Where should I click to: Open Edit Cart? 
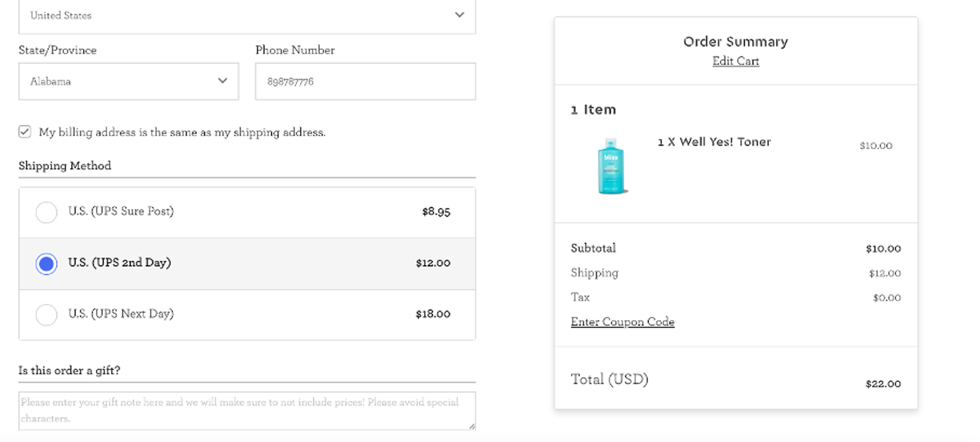coord(735,61)
